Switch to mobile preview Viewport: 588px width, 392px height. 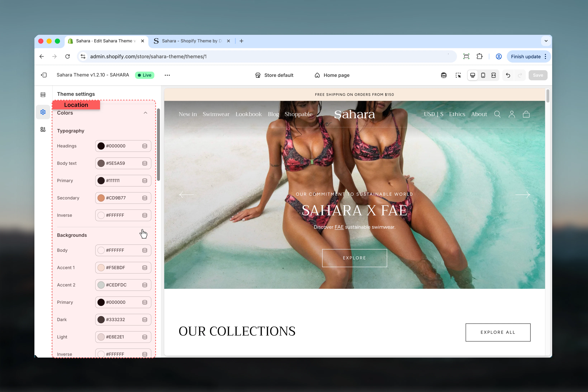[x=483, y=75]
